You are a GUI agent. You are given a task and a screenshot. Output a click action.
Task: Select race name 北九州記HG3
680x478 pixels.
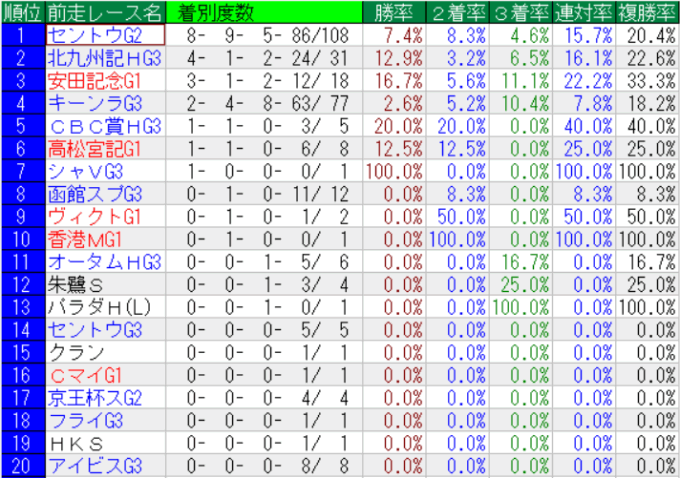tap(105, 58)
